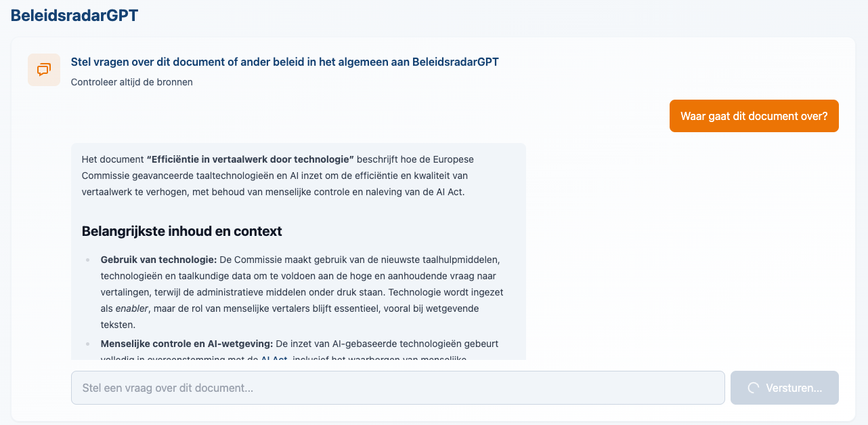
Task: Select the Belangrijkste inhoud en context heading
Action: [x=181, y=230]
